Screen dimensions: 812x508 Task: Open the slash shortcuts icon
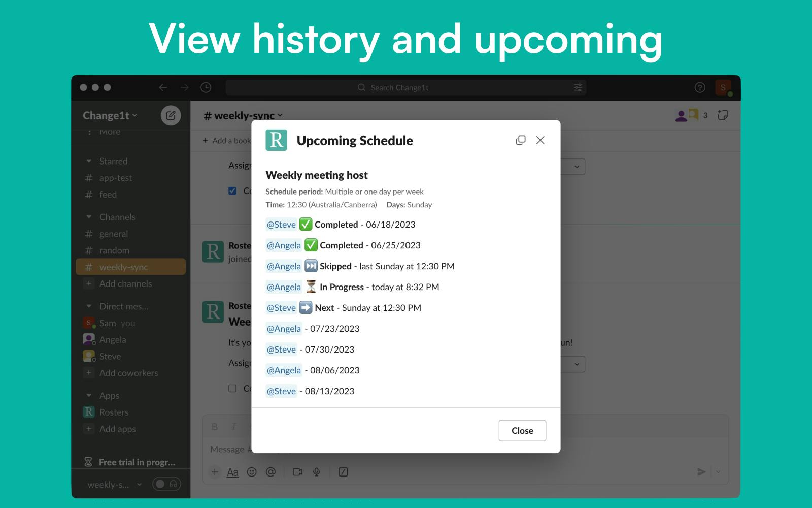click(x=343, y=472)
